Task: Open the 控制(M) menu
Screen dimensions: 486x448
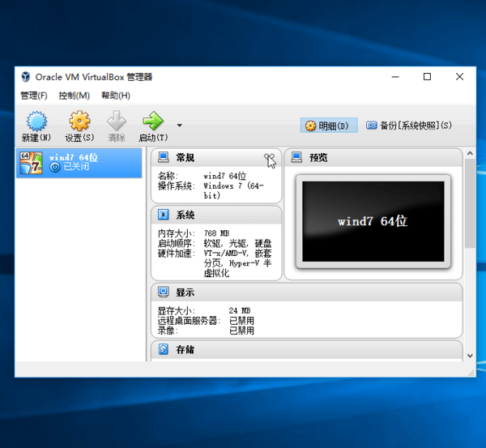Action: (74, 96)
